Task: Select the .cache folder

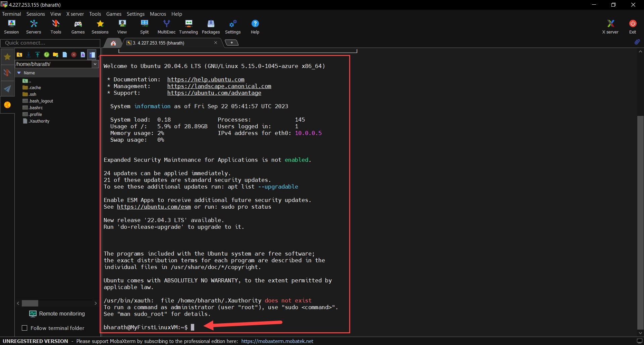Action: (32, 87)
